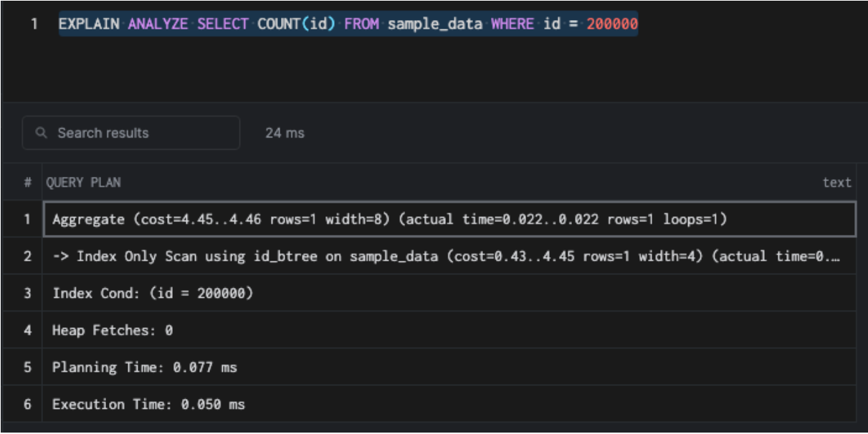Click the text type label in the header

[836, 183]
